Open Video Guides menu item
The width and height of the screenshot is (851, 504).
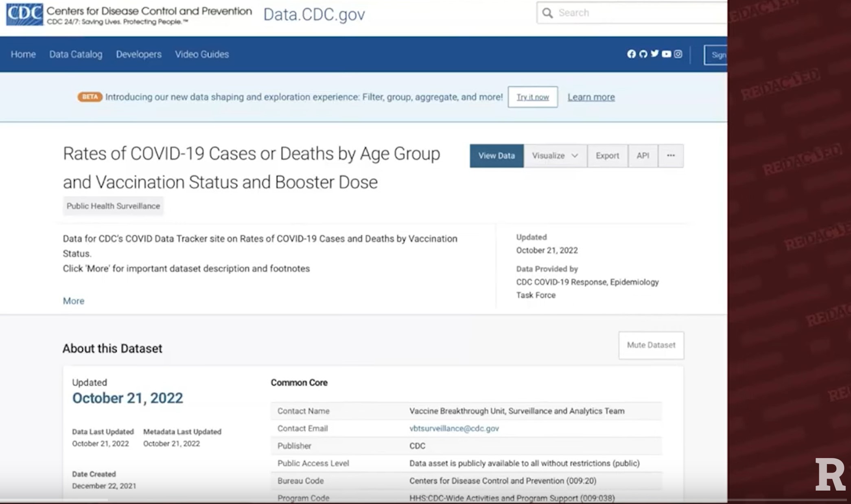[202, 54]
